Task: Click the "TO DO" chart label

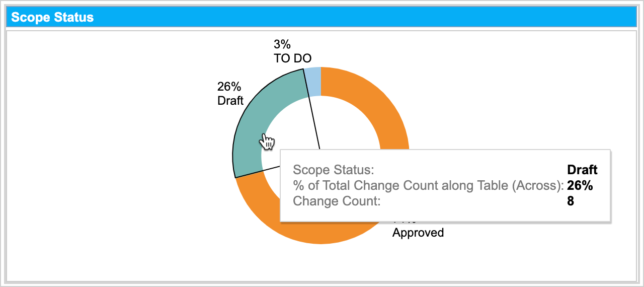Action: click(292, 58)
